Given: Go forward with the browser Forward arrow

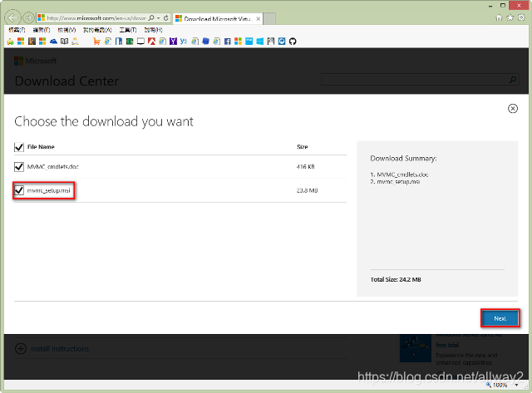Looking at the screenshot, I should point(28,17).
